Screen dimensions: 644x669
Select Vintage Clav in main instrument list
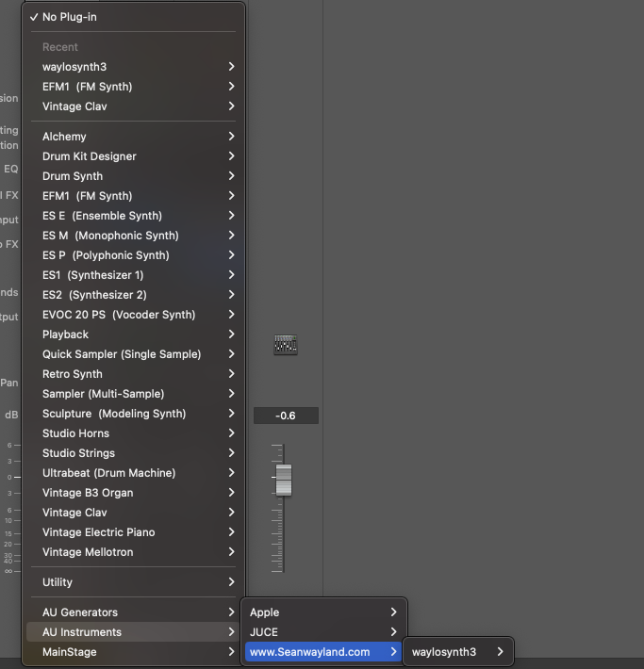[133, 513]
